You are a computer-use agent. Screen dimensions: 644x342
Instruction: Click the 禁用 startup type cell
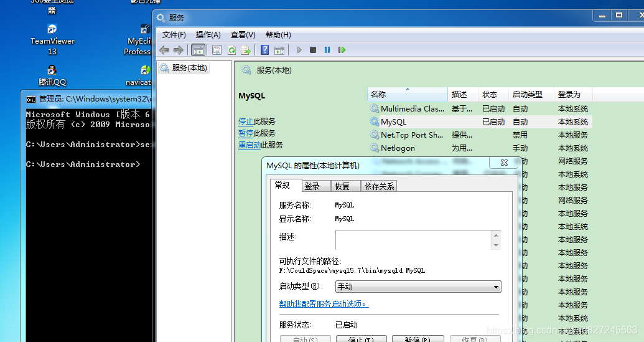tap(520, 135)
